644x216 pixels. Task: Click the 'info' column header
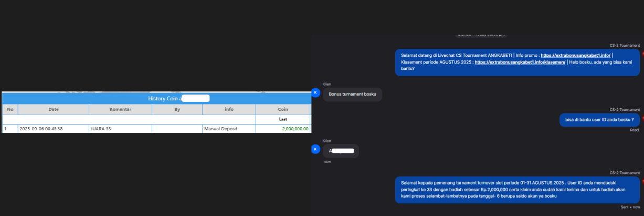click(x=229, y=109)
